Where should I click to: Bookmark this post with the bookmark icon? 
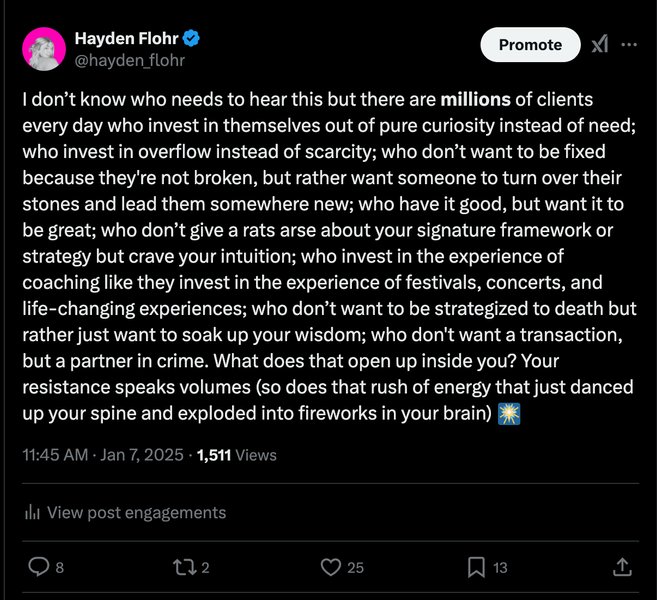click(x=476, y=567)
